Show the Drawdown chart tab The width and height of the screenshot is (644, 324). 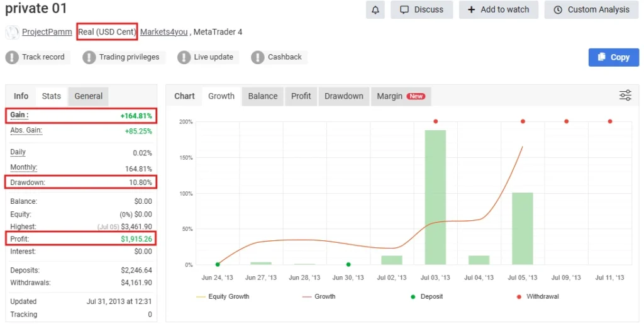[x=343, y=96]
